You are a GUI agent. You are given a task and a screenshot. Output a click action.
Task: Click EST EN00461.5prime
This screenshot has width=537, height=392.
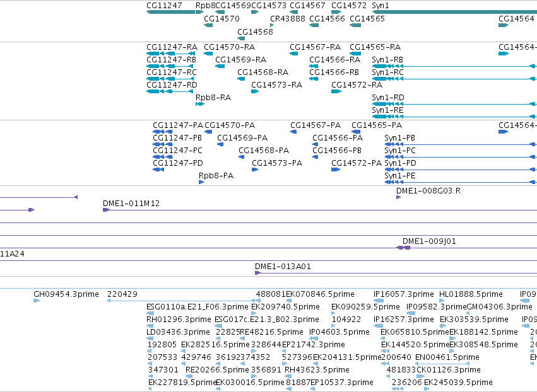click(447, 358)
